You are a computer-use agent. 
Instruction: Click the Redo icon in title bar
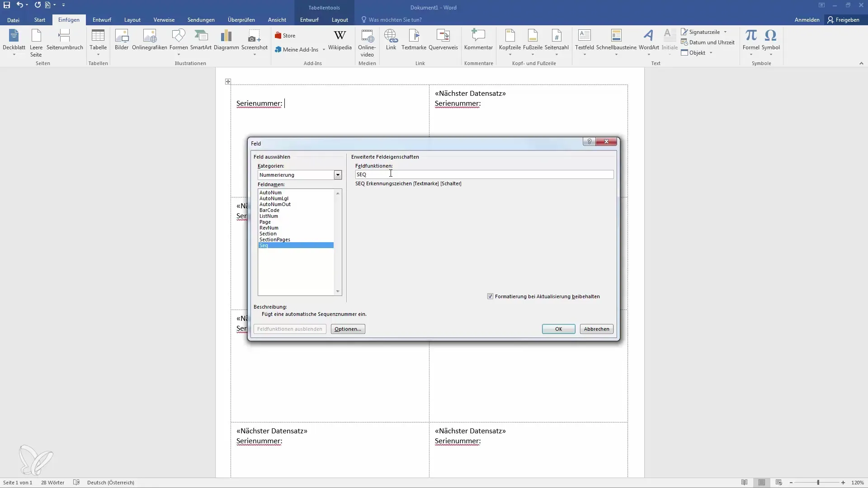point(38,5)
